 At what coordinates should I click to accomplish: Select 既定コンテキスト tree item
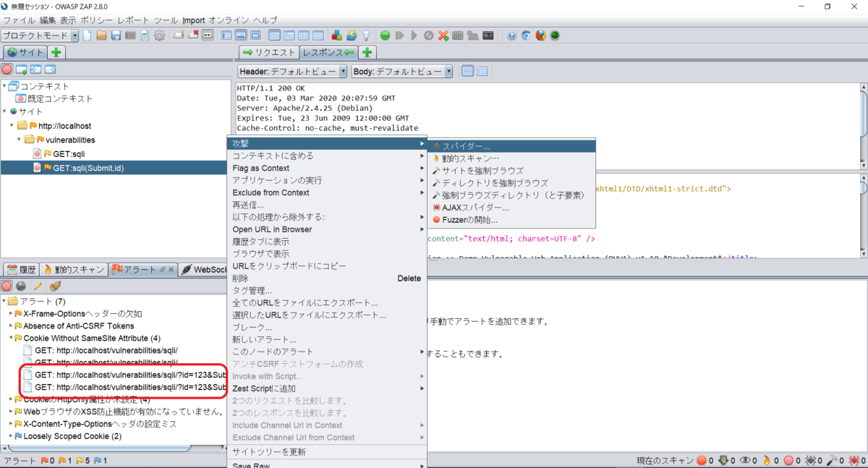[x=54, y=99]
